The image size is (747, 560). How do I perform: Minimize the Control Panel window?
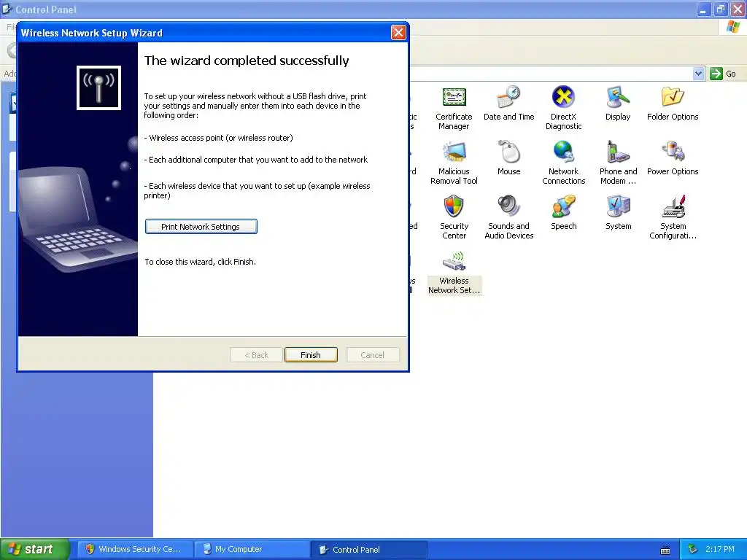(x=703, y=9)
